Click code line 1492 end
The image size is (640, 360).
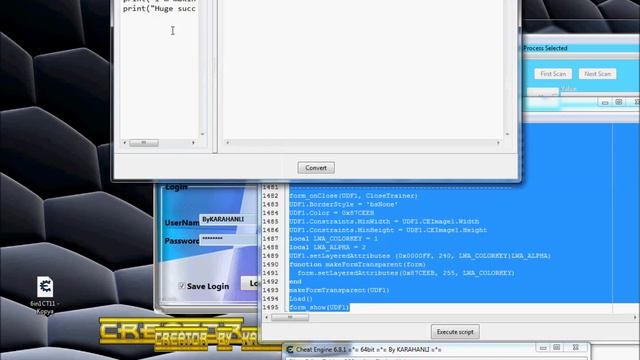[x=296, y=282]
